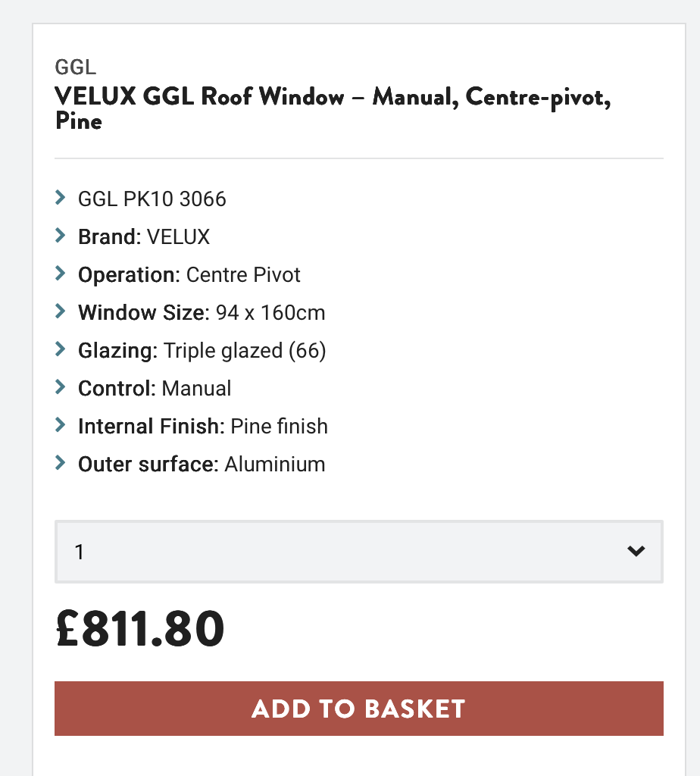Click chevron icon next to Control
Viewport: 700px width, 776px height.
[61, 387]
